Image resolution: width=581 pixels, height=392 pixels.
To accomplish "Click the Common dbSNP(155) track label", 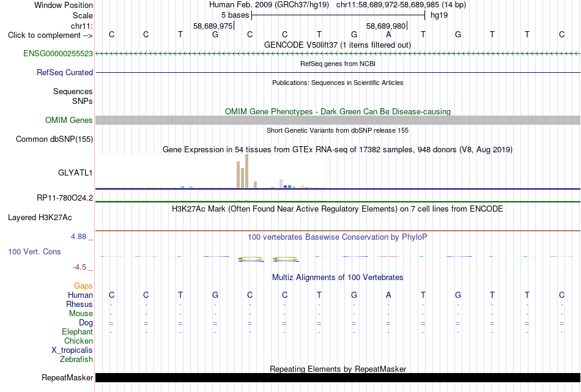I will click(54, 139).
